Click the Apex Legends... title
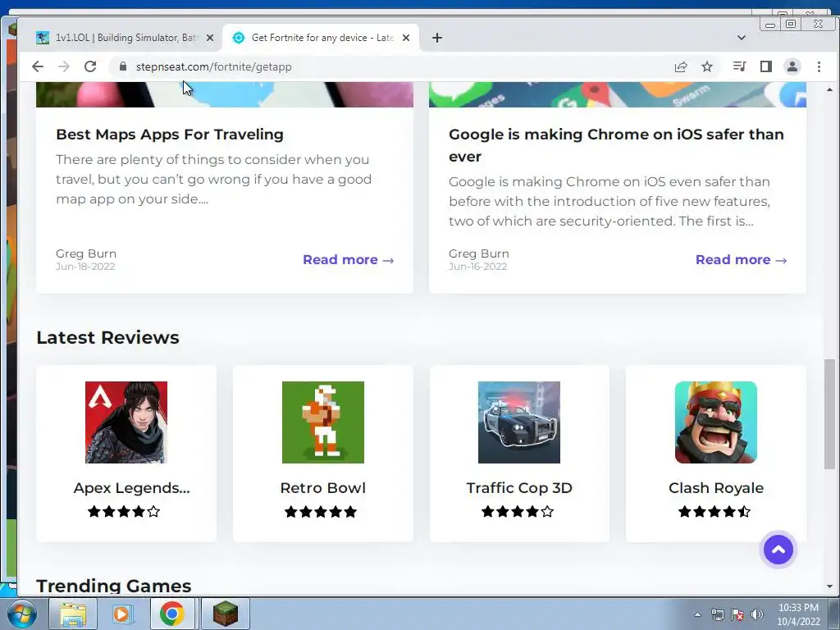 pos(132,487)
